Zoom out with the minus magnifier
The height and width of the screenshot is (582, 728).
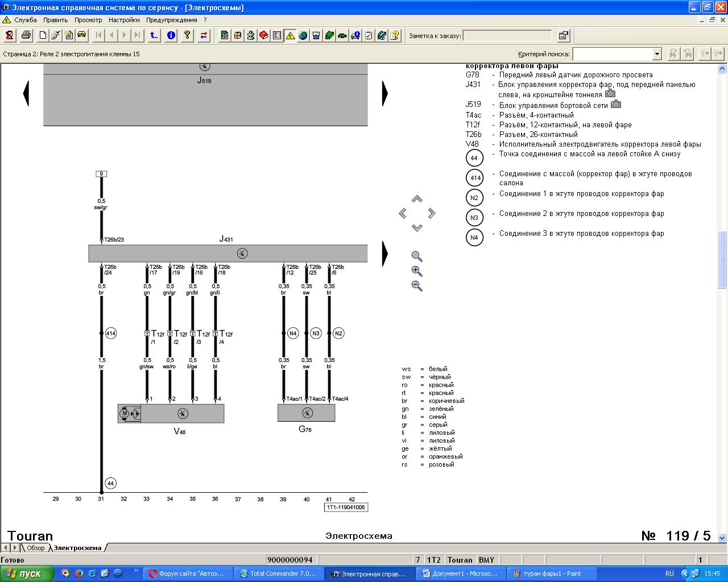(x=417, y=286)
